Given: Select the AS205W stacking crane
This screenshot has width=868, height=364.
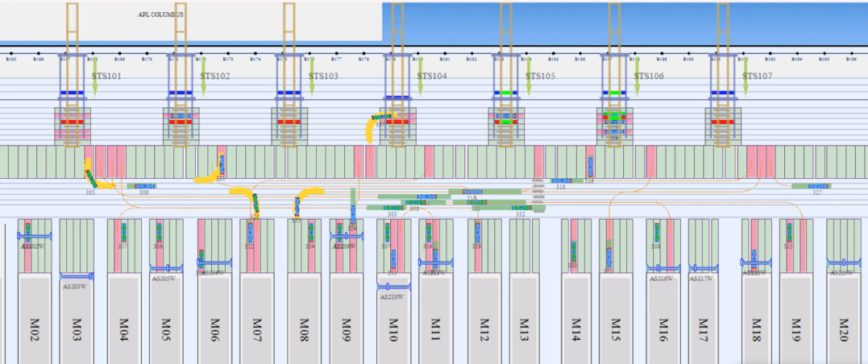Looking at the screenshot, I should pyautogui.click(x=165, y=269).
